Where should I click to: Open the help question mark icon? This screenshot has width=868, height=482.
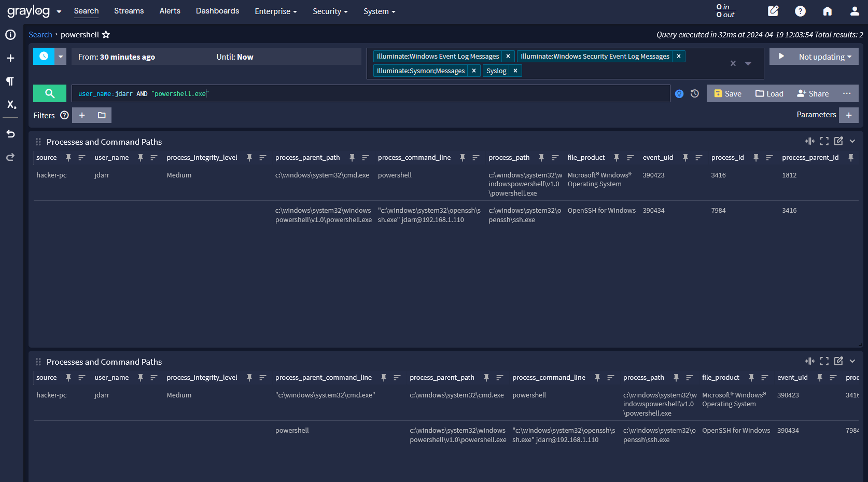[800, 11]
